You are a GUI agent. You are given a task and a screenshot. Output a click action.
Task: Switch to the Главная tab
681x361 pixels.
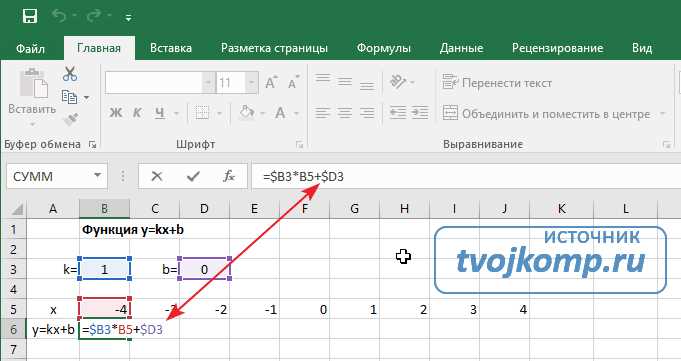pos(99,48)
